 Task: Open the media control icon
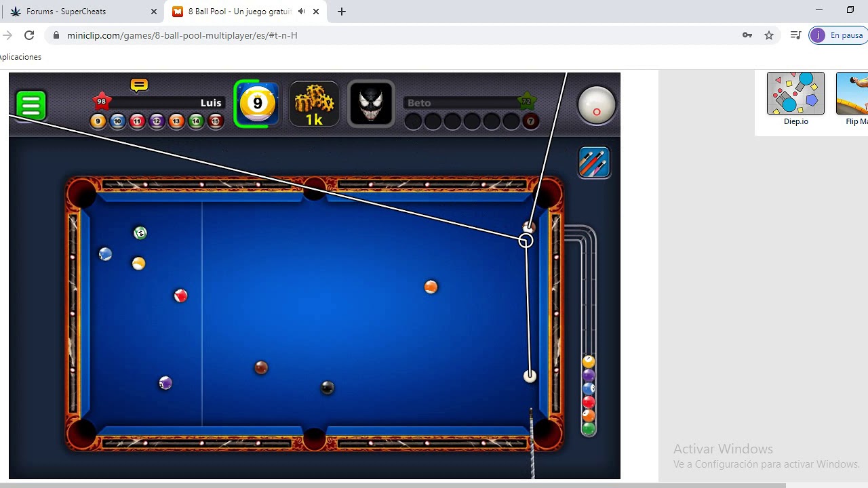click(796, 35)
